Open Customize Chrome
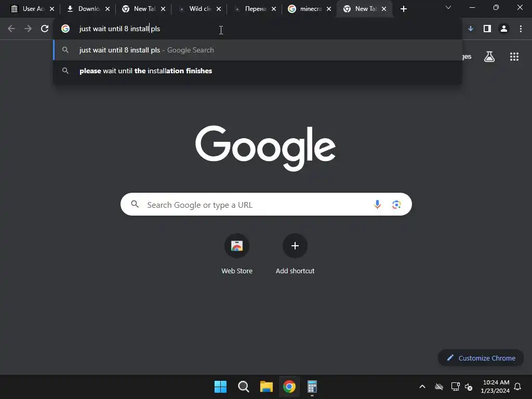532x399 pixels. point(481,358)
